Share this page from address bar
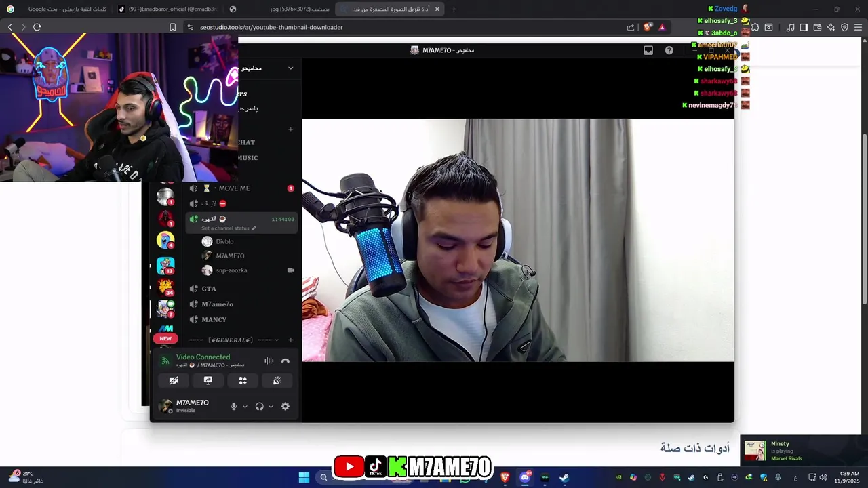The image size is (868, 488). pyautogui.click(x=631, y=27)
